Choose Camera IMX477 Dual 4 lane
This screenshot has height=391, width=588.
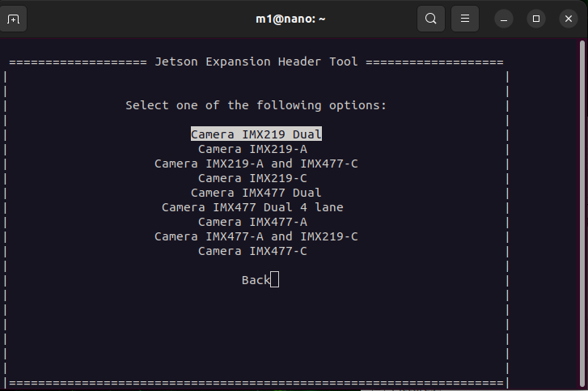click(x=252, y=207)
